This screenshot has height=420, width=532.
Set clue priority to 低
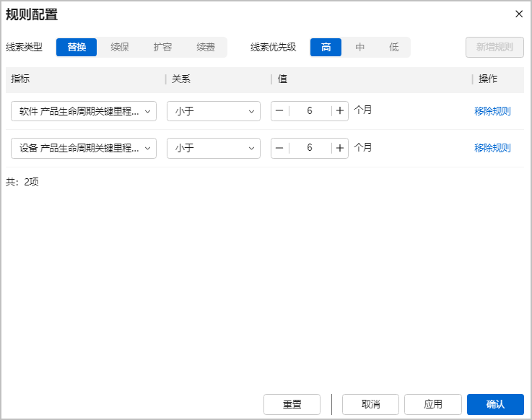[393, 48]
